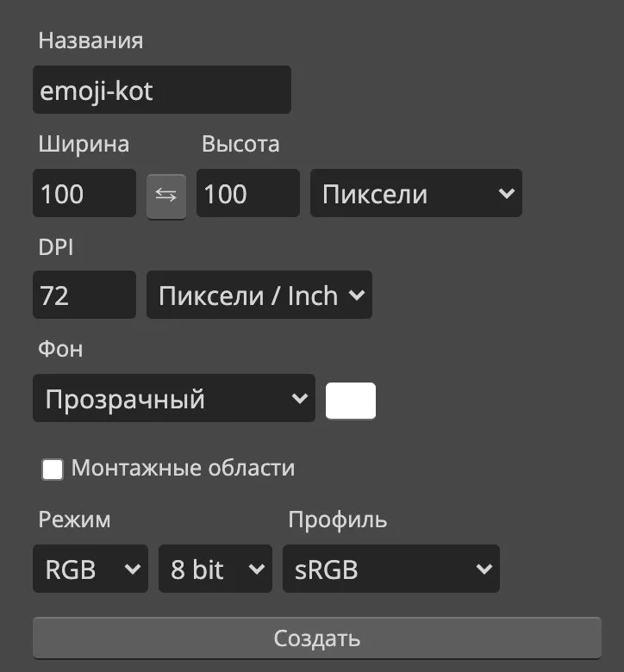Click the Создать button
The height and width of the screenshot is (672, 624).
click(x=317, y=638)
